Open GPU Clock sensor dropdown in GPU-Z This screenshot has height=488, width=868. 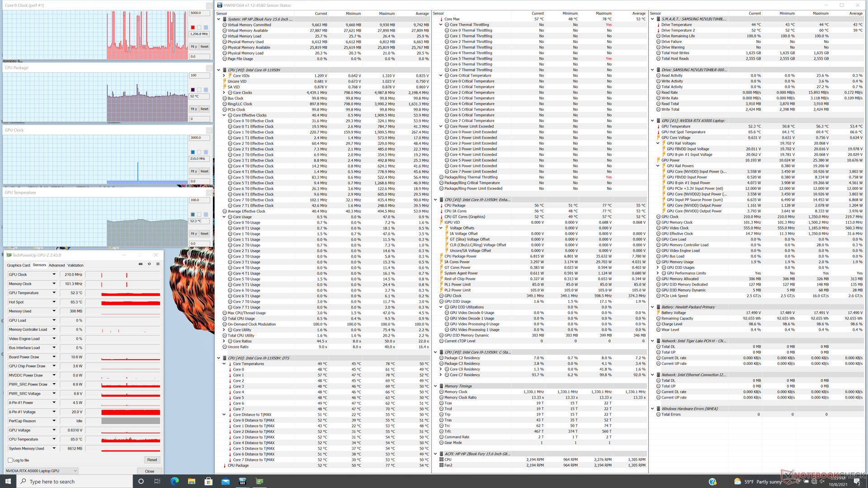[54, 274]
